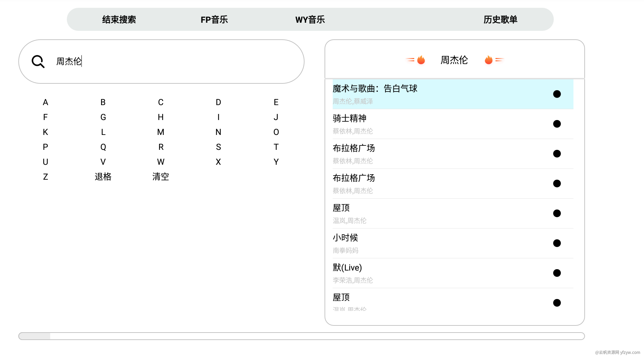The width and height of the screenshot is (644, 359).
Task: Click artist text 南拳妈妈
Action: pyautogui.click(x=346, y=251)
